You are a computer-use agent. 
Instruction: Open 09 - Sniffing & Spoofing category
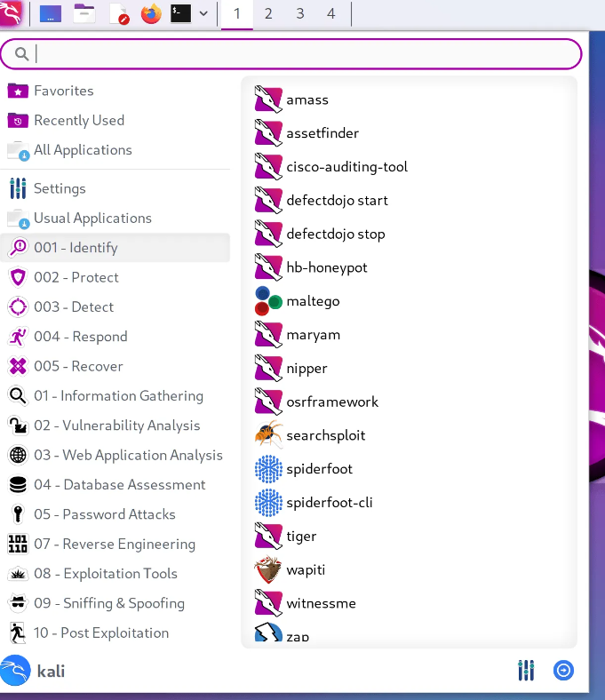(115, 602)
